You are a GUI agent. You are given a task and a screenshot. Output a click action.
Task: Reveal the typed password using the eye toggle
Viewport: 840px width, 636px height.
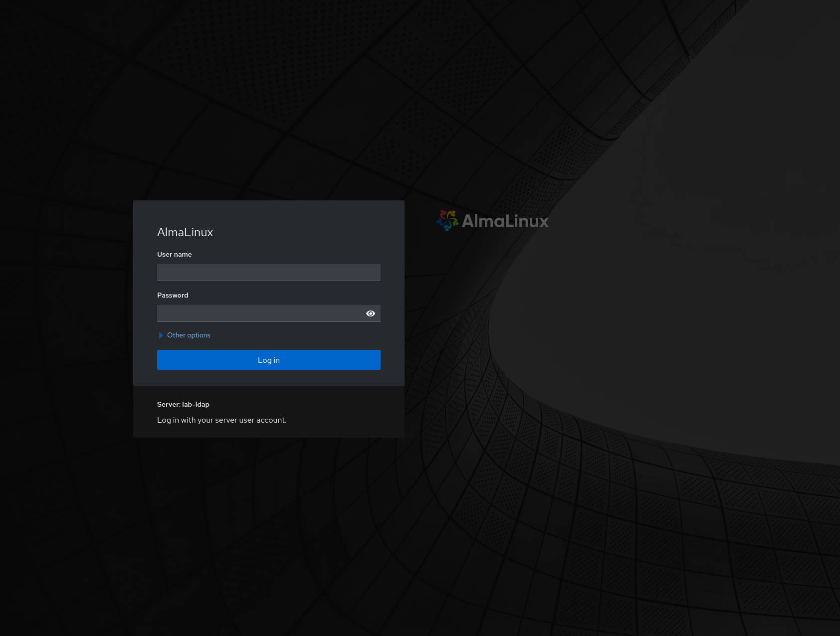(x=370, y=313)
